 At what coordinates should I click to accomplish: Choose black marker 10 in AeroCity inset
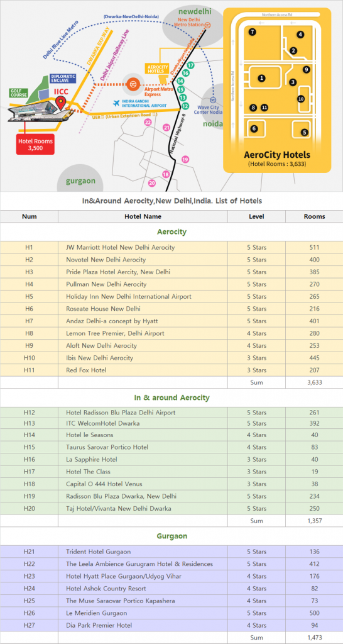(x=301, y=99)
